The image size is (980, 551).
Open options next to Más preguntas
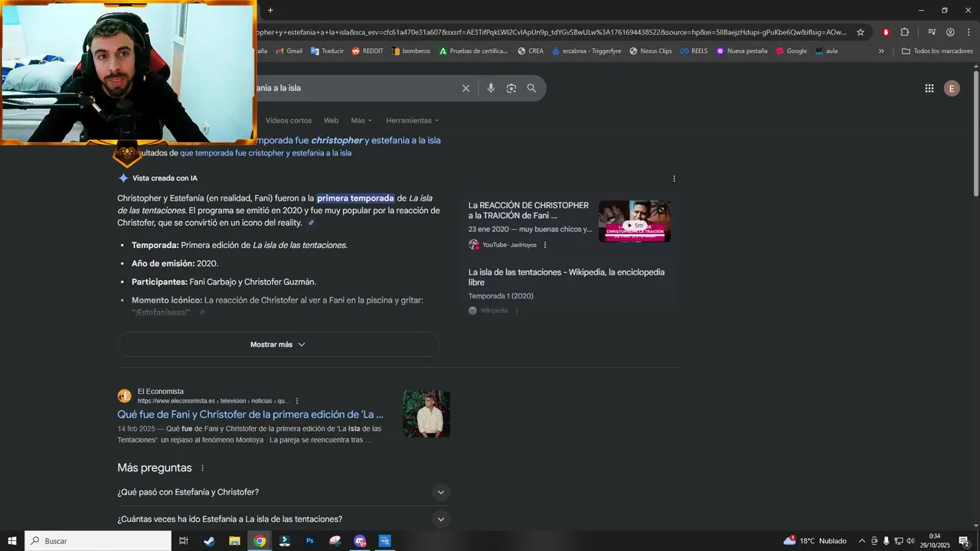click(203, 468)
